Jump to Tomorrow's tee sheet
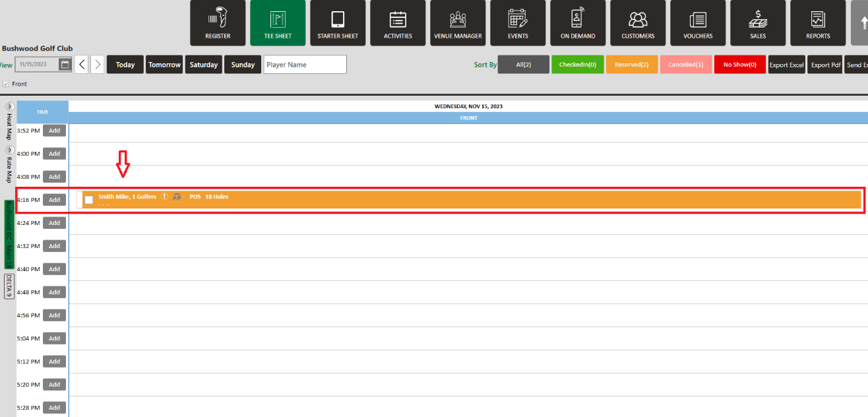 164,65
